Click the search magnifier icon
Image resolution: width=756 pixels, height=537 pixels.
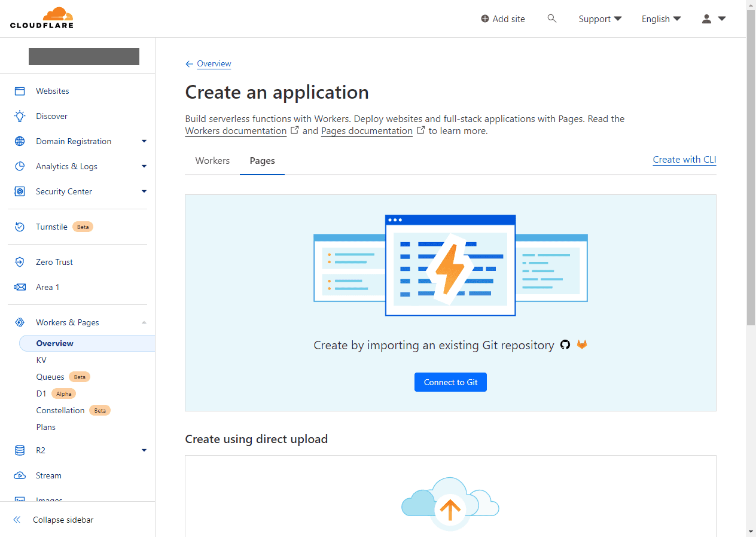tap(551, 19)
